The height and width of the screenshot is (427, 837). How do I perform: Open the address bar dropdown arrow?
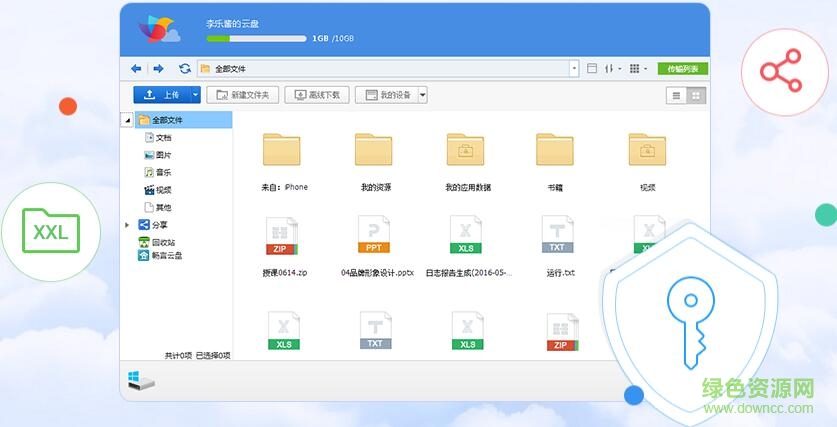(x=574, y=69)
